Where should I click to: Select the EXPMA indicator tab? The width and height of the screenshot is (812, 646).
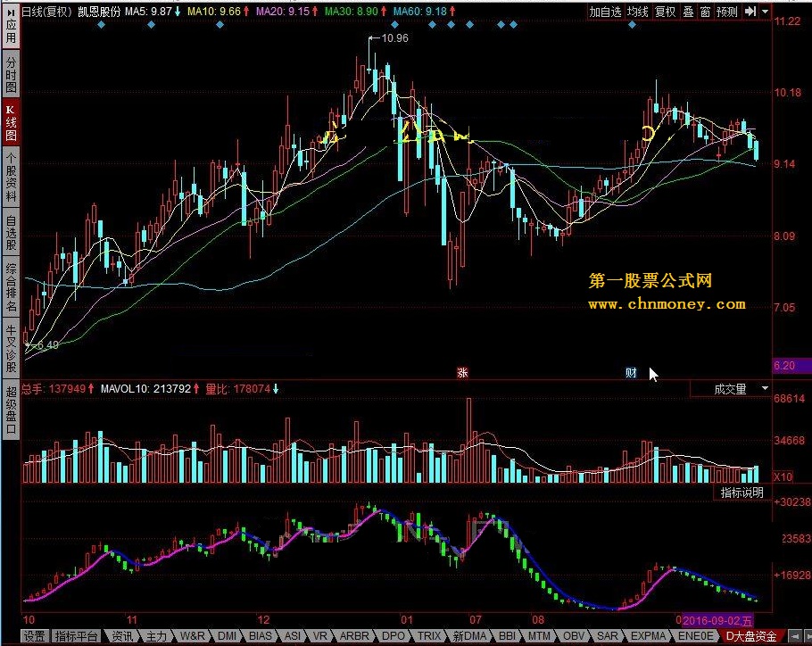pyautogui.click(x=648, y=636)
